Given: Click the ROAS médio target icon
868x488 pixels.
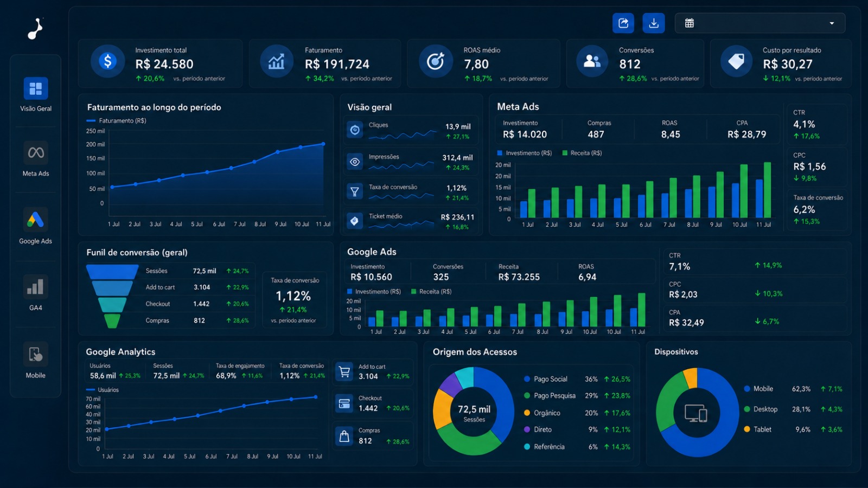Looking at the screenshot, I should 436,61.
